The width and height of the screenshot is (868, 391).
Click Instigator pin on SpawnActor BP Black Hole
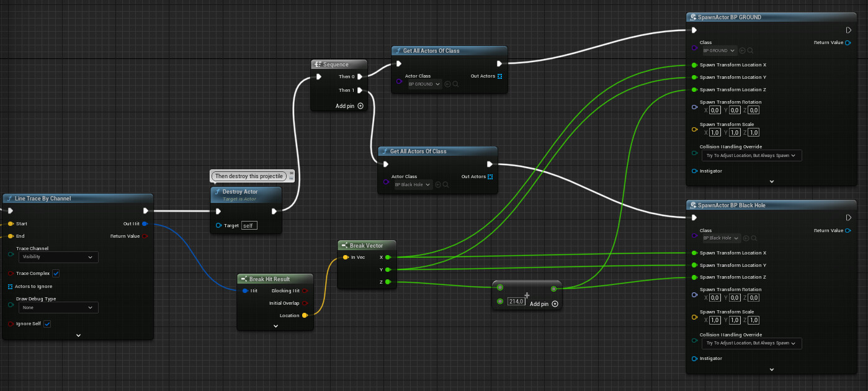pyautogui.click(x=694, y=358)
